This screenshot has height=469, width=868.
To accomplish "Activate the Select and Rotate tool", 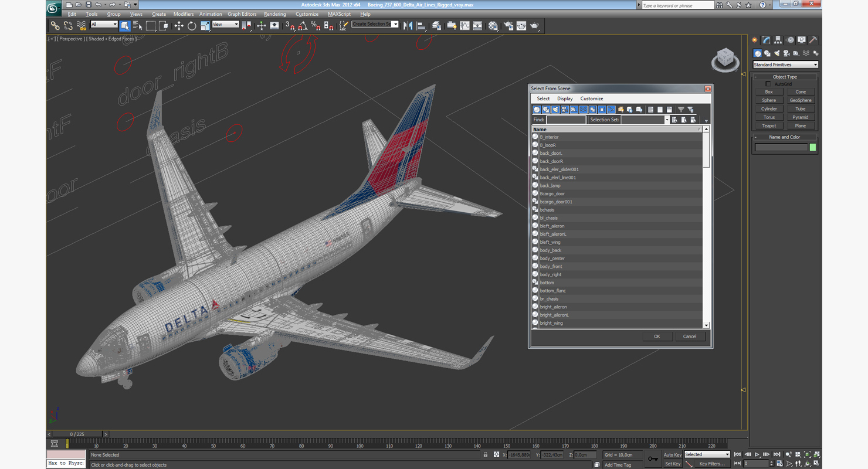I will coord(192,26).
